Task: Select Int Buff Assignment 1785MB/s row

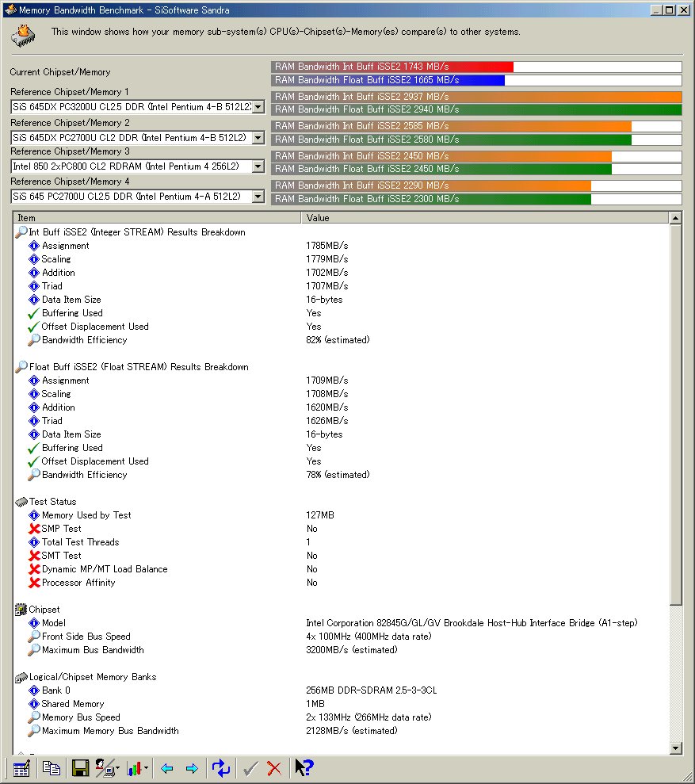Action: [341, 246]
